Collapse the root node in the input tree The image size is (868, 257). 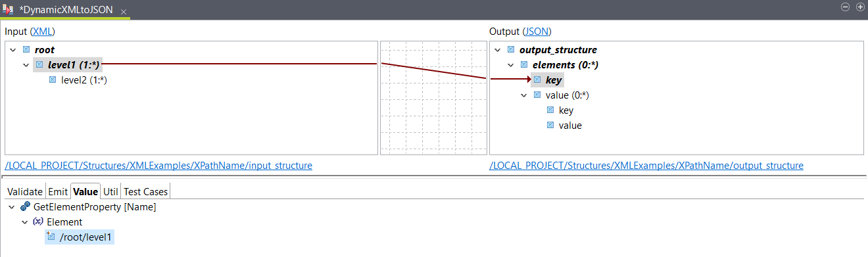12,50
